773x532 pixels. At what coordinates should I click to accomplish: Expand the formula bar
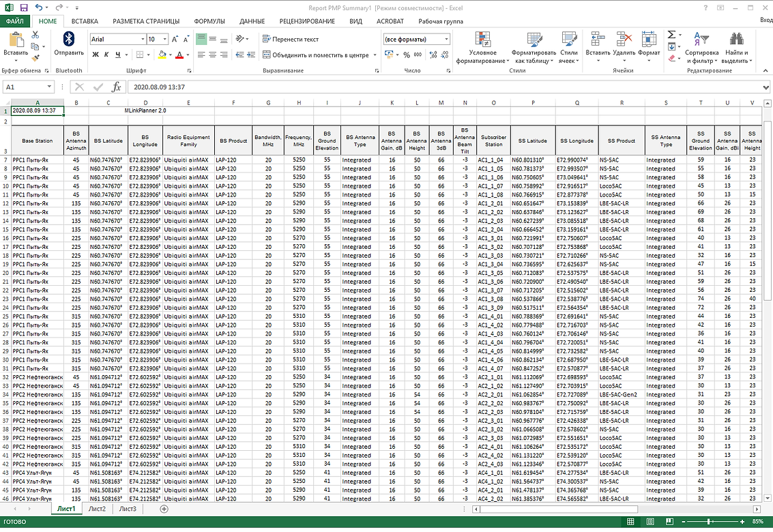pyautogui.click(x=765, y=87)
